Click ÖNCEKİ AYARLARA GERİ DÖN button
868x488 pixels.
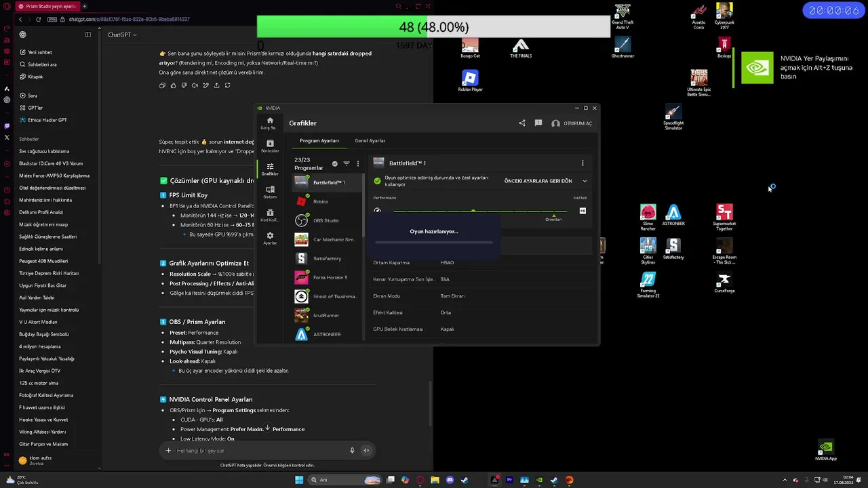point(538,181)
